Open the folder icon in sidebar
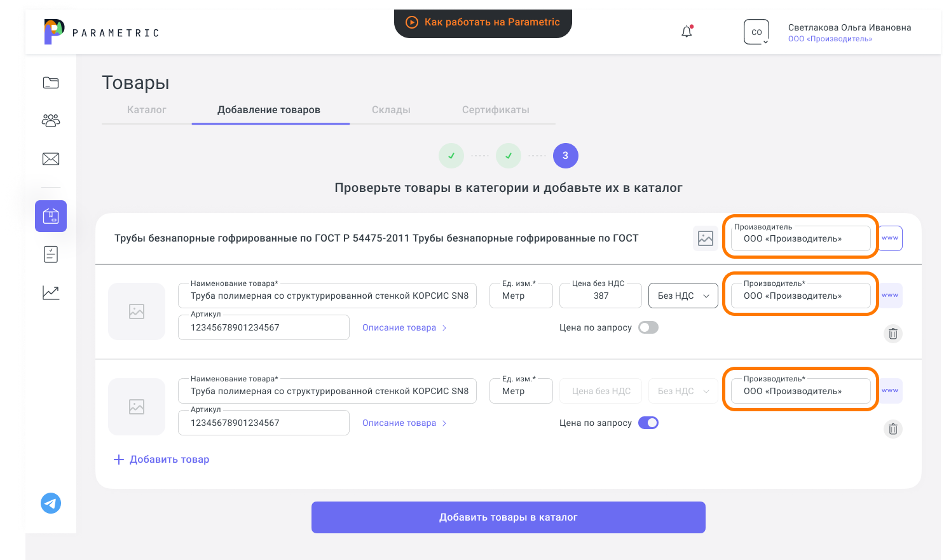This screenshot has width=944, height=560. coord(51,83)
